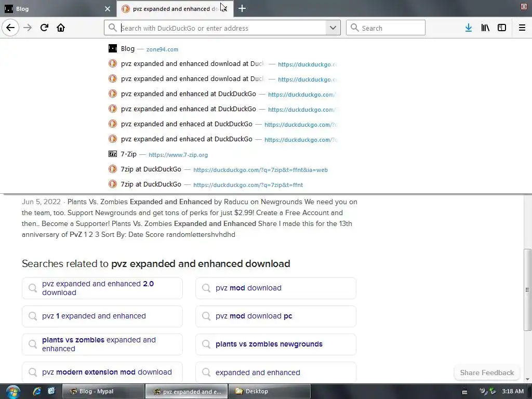Viewport: 532px width, 399px height.
Task: Open the 7-Zip www.7-zip.org suggestion
Action: tap(222, 154)
